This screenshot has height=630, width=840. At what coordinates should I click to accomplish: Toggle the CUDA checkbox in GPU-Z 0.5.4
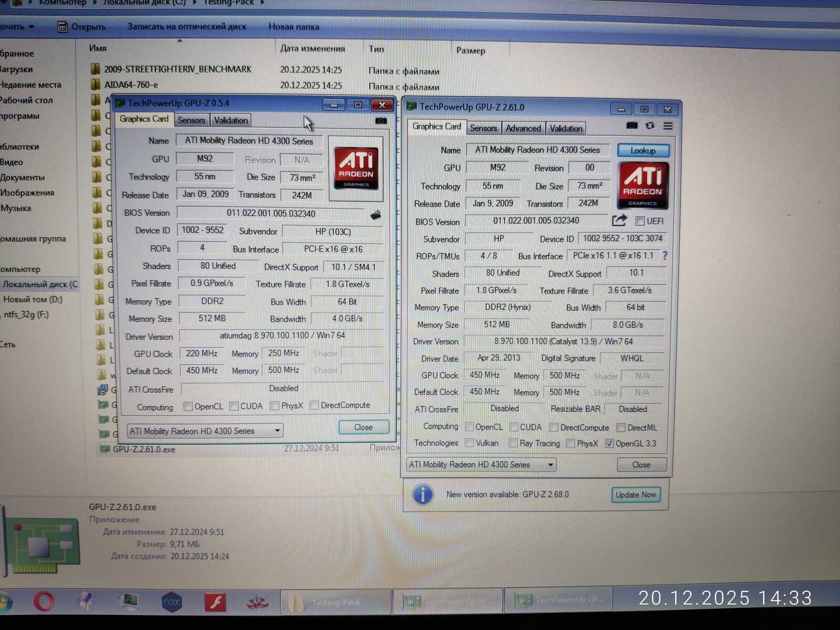[x=234, y=406]
